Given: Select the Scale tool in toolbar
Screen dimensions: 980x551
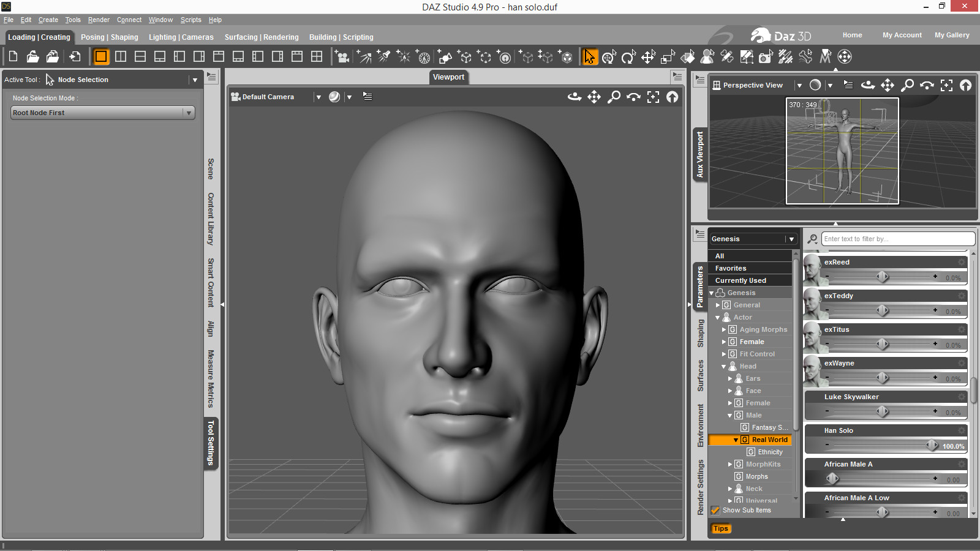Looking at the screenshot, I should pos(668,57).
